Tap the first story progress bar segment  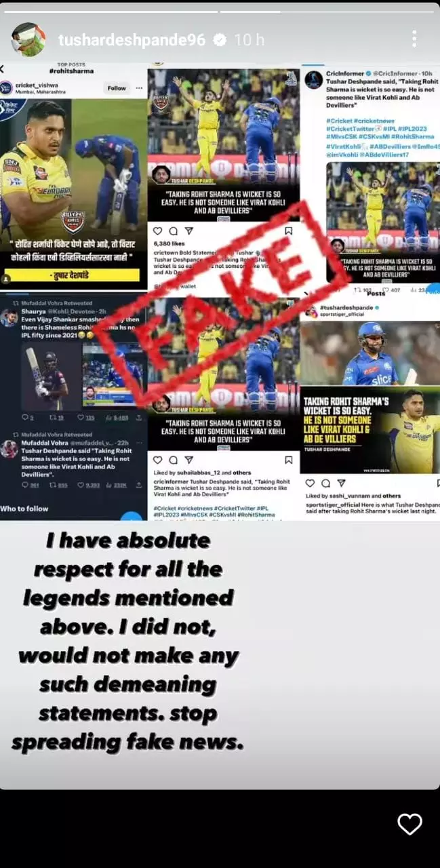(x=110, y=11)
